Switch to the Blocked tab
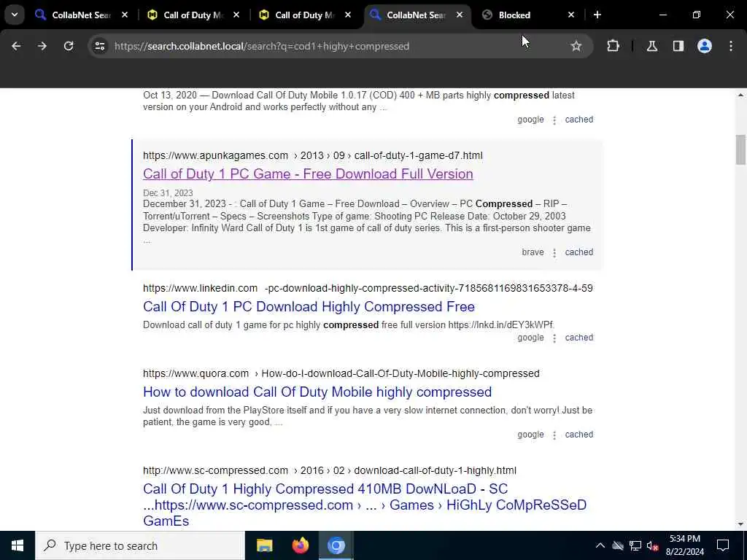 529,15
